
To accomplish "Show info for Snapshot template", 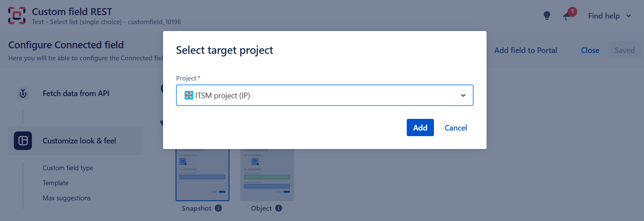I will point(218,209).
